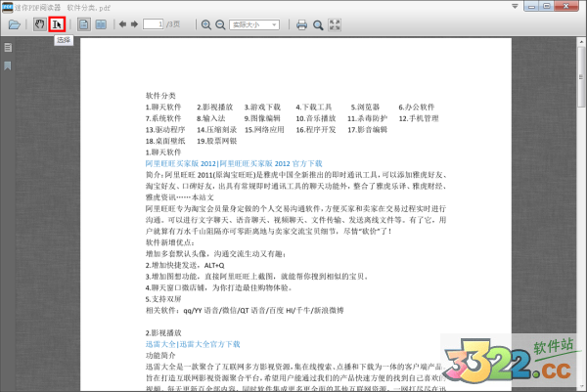This screenshot has width=587, height=392.
Task: Open the search magnifier tool
Action: tap(318, 25)
